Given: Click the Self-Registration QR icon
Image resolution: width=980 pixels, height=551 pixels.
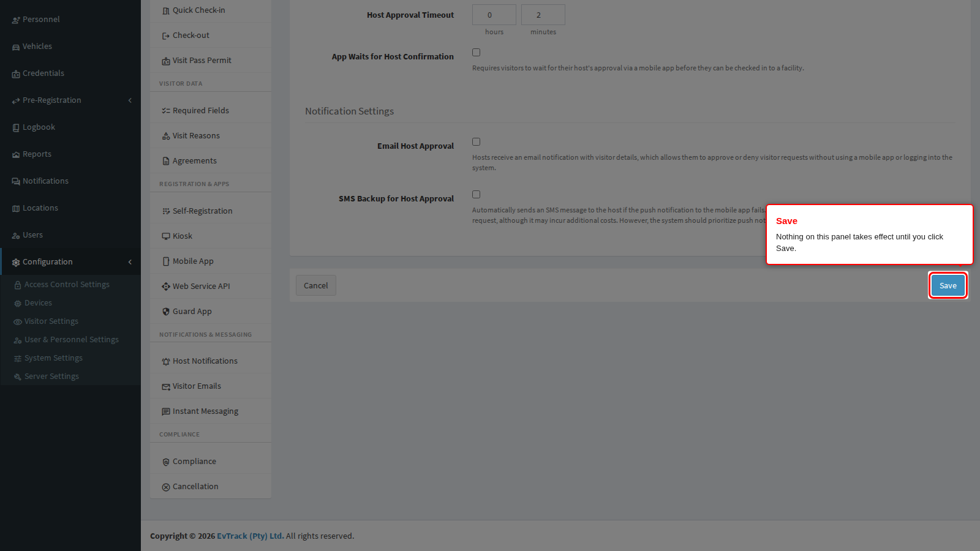Looking at the screenshot, I should pyautogui.click(x=166, y=212).
